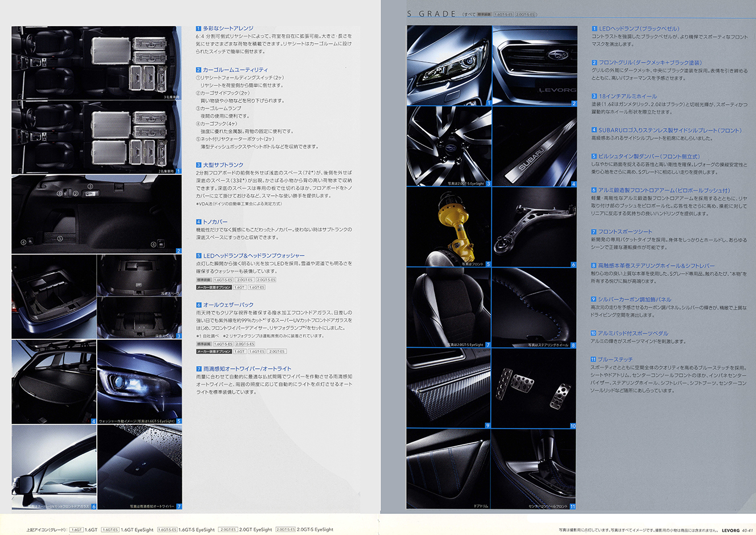Click the 高触感本革巻ステアリングホイール&シフトレバー heading
The height and width of the screenshot is (535, 756).
[x=653, y=266]
